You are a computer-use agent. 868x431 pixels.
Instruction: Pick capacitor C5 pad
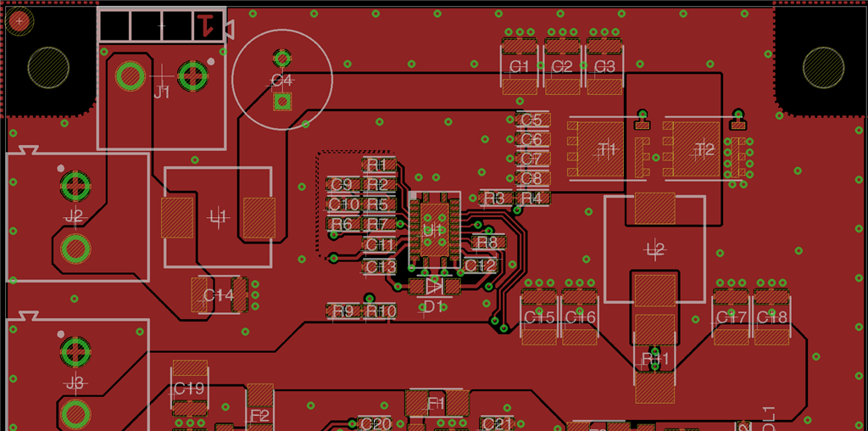pos(532,120)
